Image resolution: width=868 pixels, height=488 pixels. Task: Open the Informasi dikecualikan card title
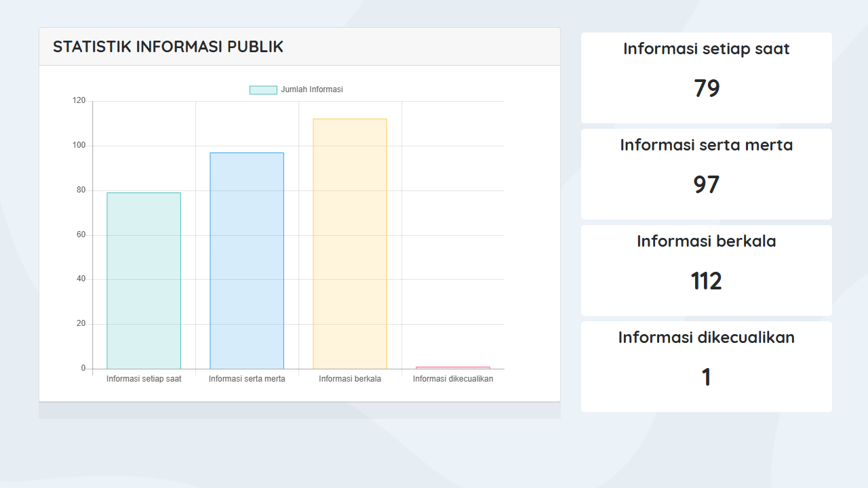tap(706, 338)
